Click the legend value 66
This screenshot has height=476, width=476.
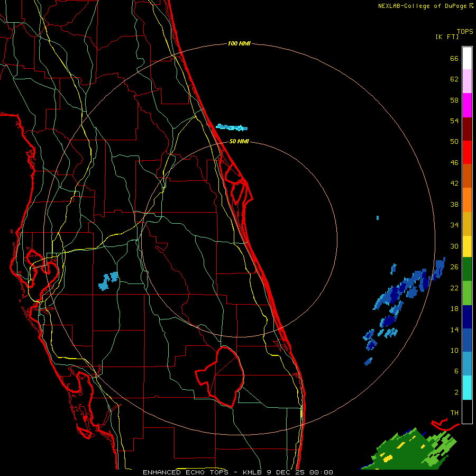tap(454, 58)
